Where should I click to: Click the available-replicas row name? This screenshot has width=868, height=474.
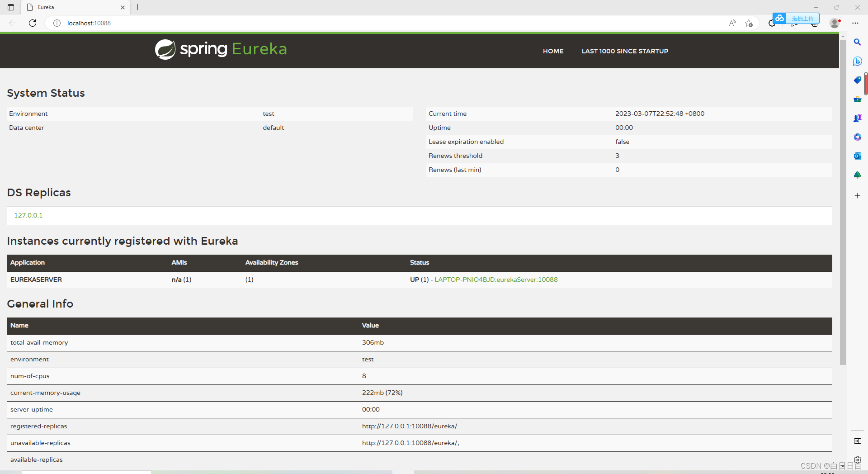[x=37, y=460]
